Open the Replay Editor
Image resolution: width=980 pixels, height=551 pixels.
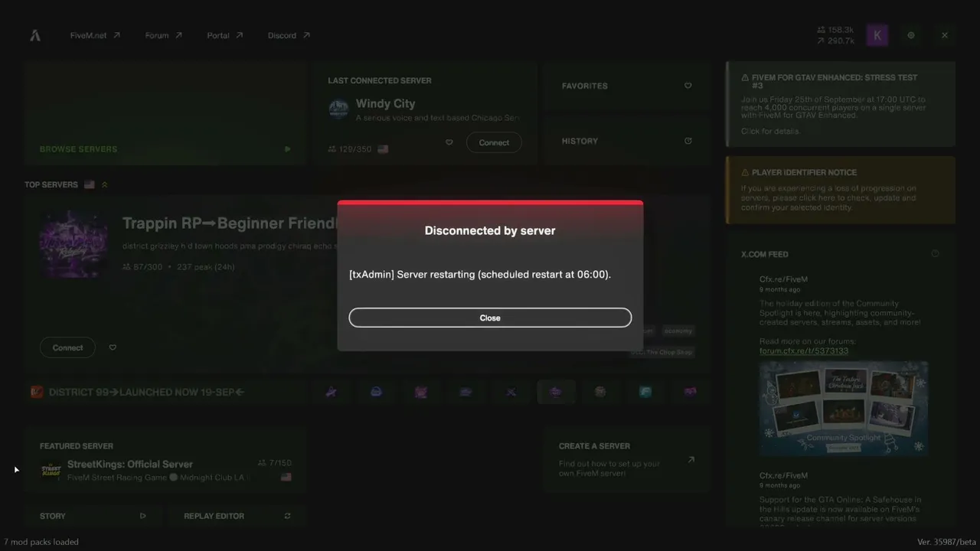(x=237, y=516)
